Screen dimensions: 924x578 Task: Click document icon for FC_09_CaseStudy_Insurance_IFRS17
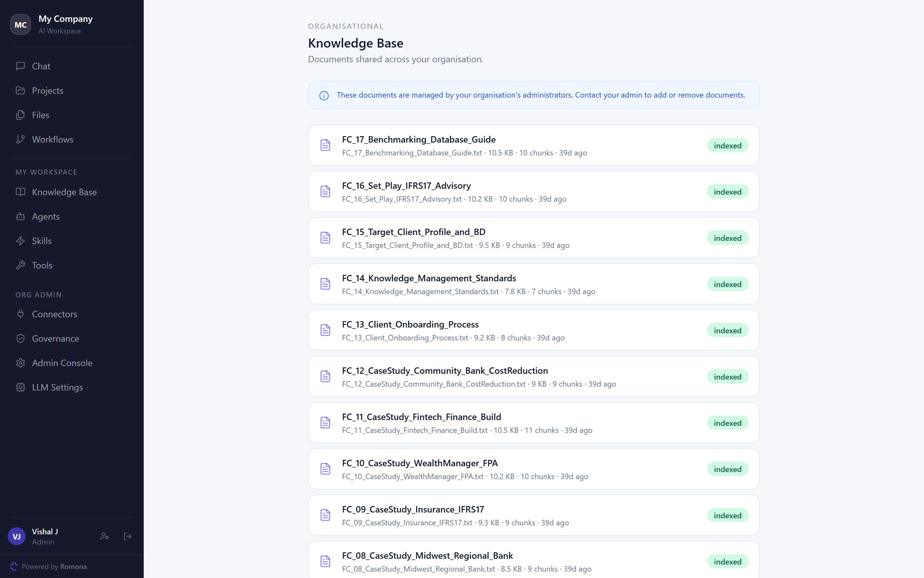pyautogui.click(x=325, y=515)
